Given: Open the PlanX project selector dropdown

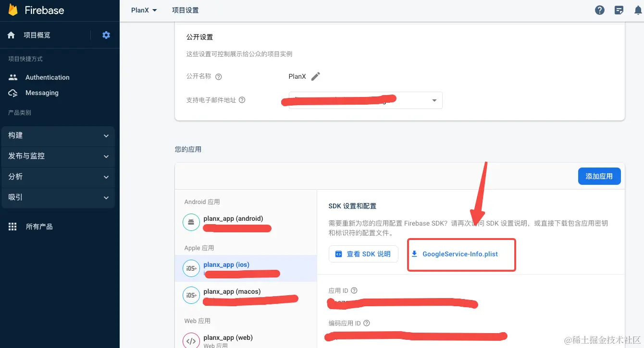Looking at the screenshot, I should pos(144,10).
